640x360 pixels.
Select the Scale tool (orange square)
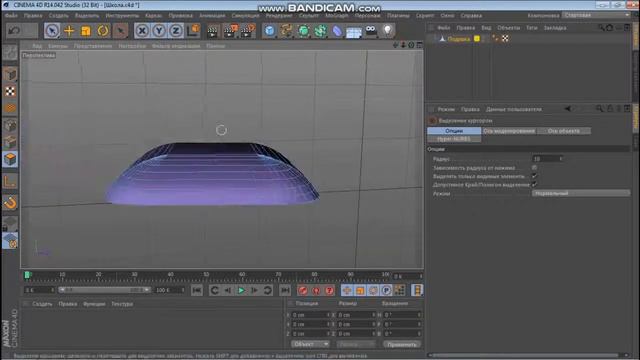click(86, 31)
